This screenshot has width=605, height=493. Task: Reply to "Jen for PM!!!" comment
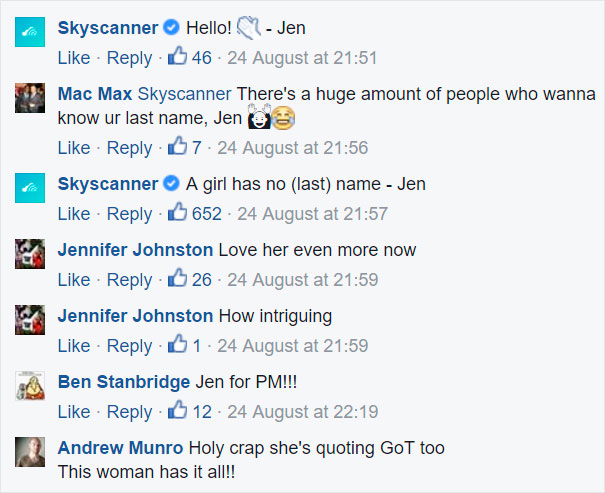click(129, 412)
